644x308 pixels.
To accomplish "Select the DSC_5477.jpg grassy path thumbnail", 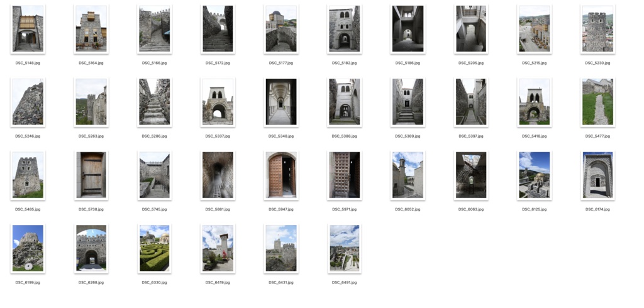I will (x=597, y=102).
